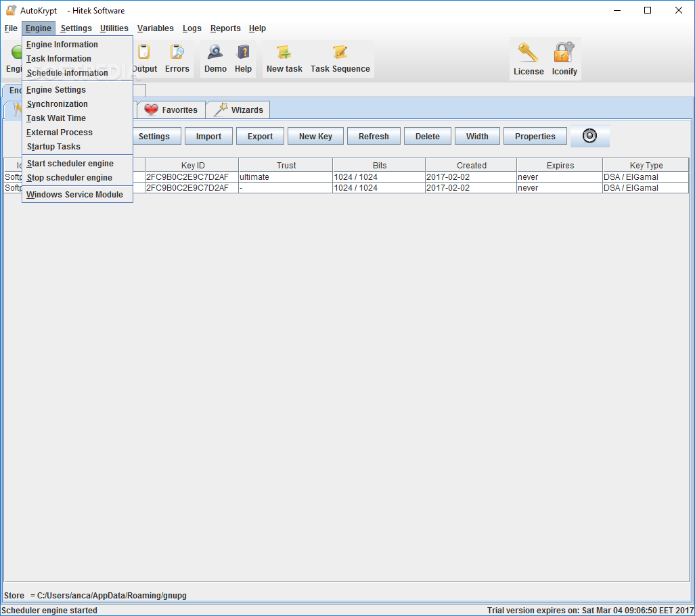The width and height of the screenshot is (695, 616).
Task: Open the Logs menu
Action: pyautogui.click(x=192, y=28)
